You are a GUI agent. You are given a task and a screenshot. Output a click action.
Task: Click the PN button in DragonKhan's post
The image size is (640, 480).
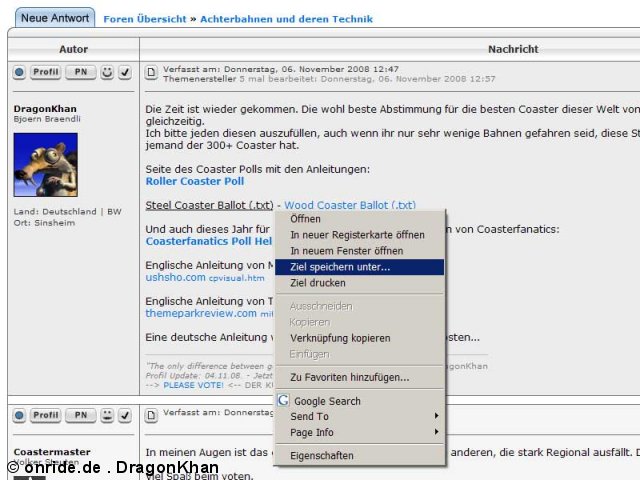tap(81, 72)
